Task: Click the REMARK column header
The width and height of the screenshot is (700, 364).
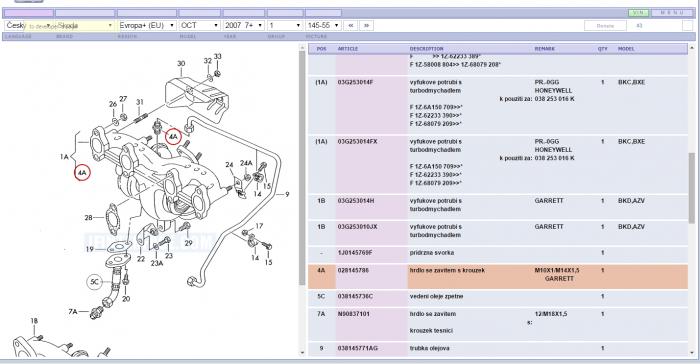Action: click(545, 49)
